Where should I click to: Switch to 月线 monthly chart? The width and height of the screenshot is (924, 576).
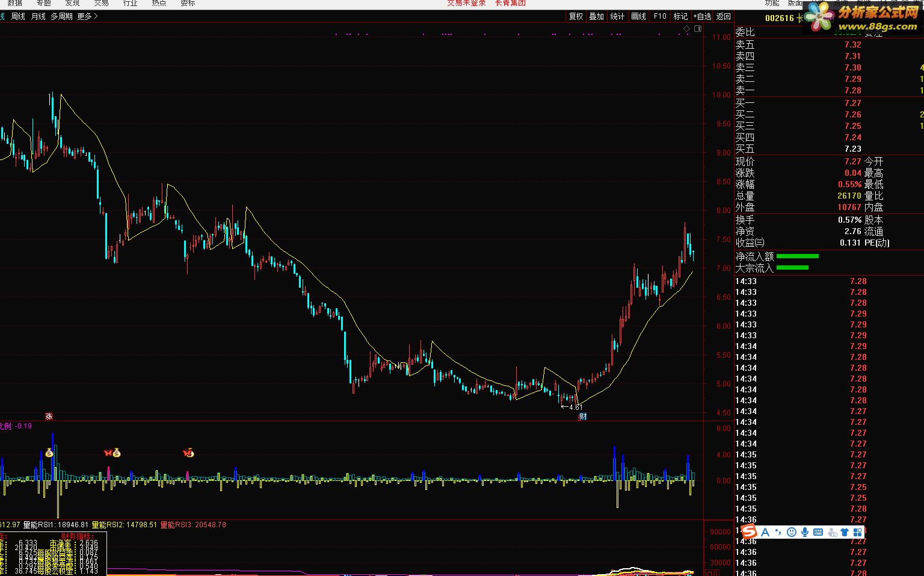(x=38, y=16)
